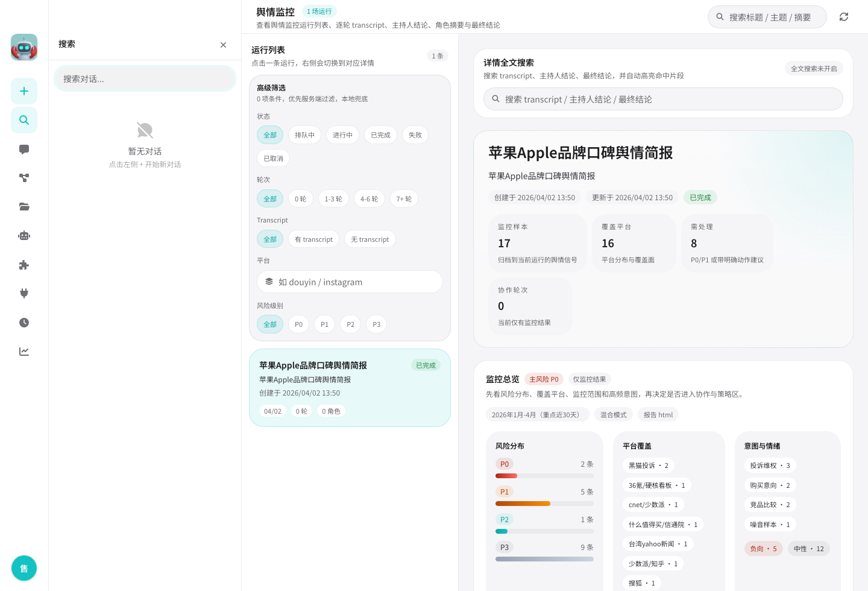Click the 已完成 status badge in detail header
The width and height of the screenshot is (868, 591).
click(700, 198)
